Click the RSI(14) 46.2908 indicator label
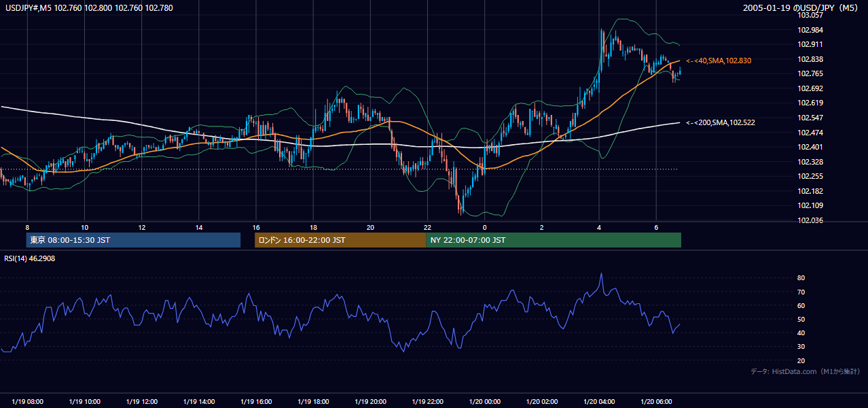868x408 pixels. tap(29, 258)
